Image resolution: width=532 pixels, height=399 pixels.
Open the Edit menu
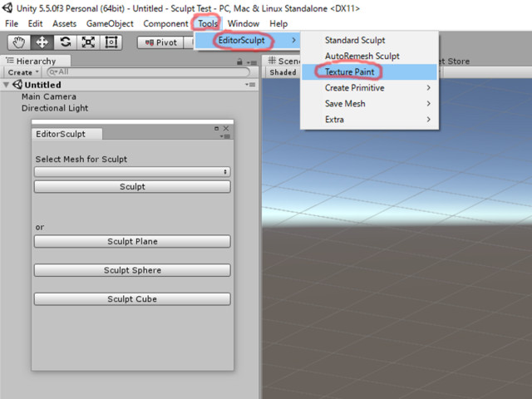tap(35, 24)
